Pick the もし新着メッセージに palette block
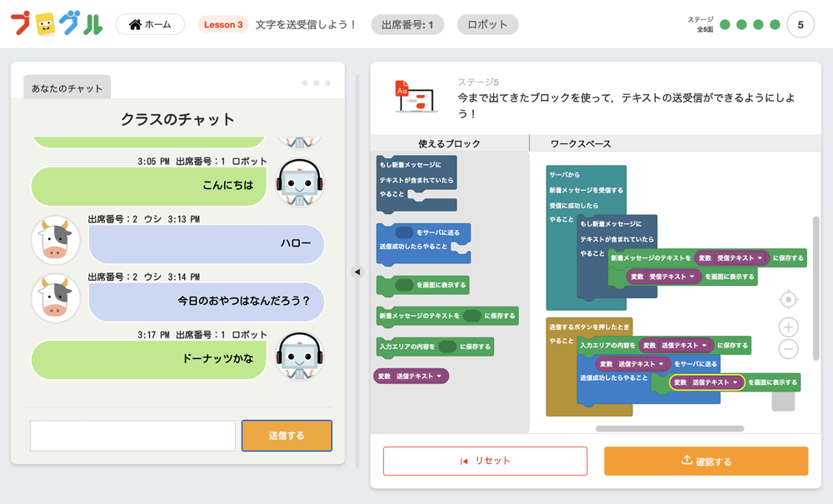The image size is (833, 504). click(x=416, y=184)
